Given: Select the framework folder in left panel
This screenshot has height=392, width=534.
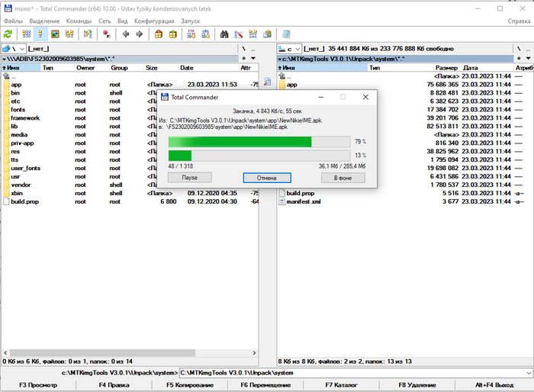Looking at the screenshot, I should tap(25, 118).
